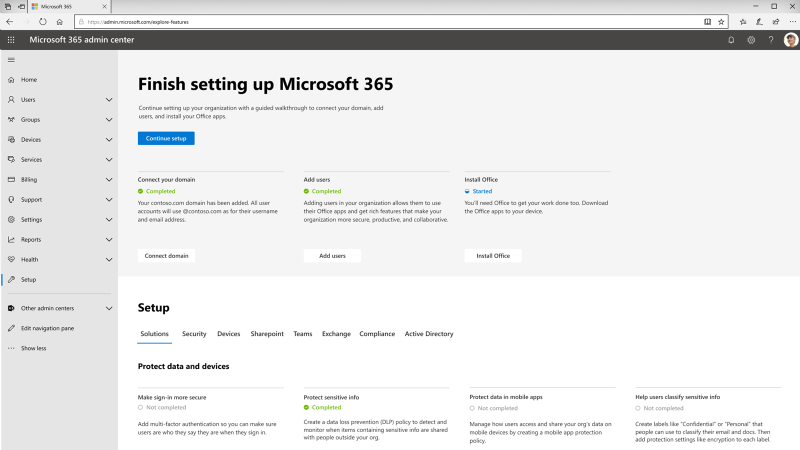Collapse navigation with hamburger icon
The height and width of the screenshot is (450, 800).
[x=11, y=60]
